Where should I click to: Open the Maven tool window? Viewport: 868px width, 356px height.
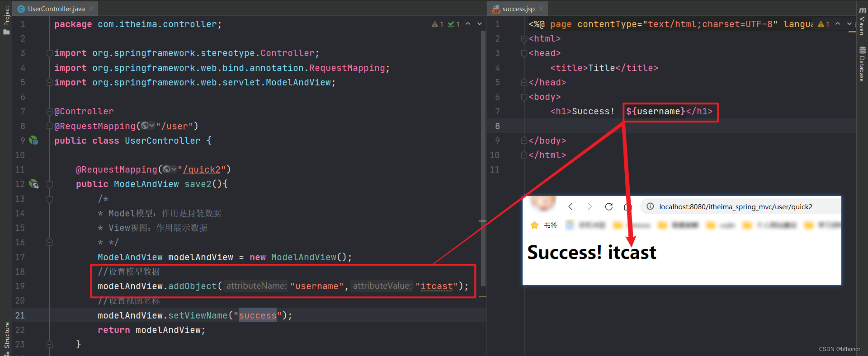tap(862, 21)
